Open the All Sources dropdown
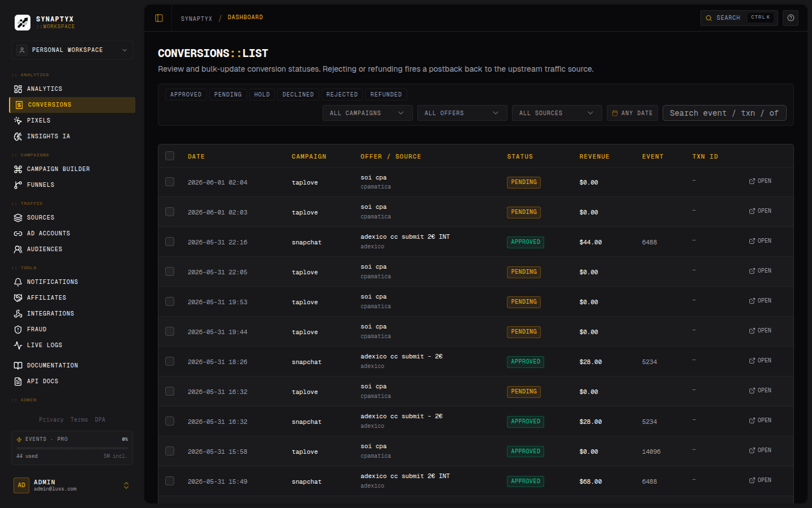 557,113
